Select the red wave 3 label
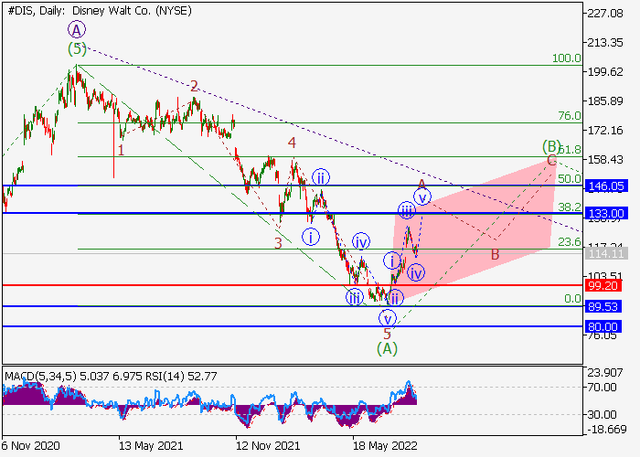 tap(278, 241)
